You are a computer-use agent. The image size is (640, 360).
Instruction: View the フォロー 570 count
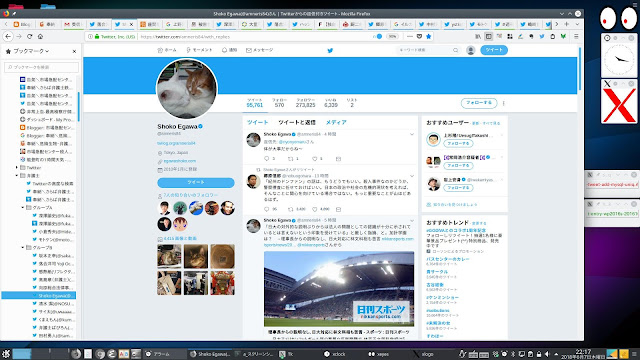[279, 102]
